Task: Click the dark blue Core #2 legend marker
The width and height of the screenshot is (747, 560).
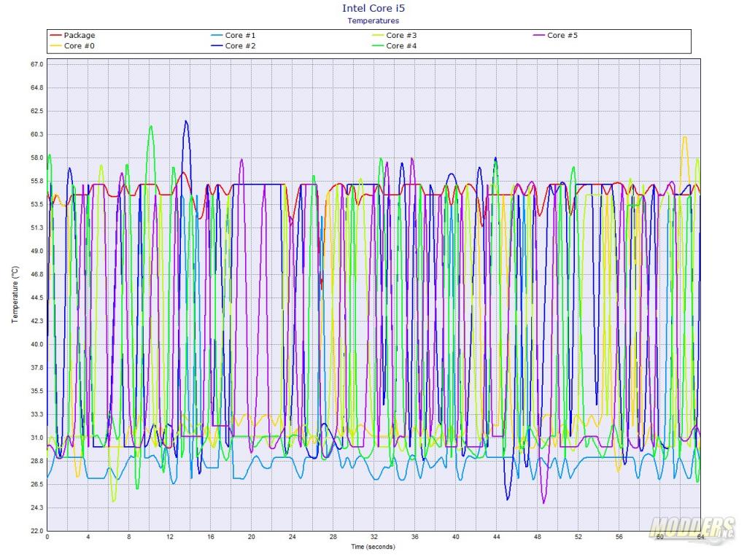Action: click(217, 46)
